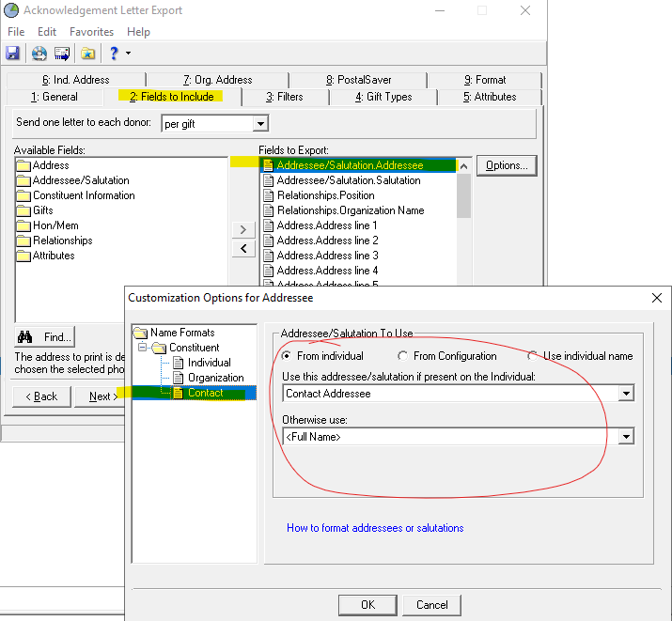The image size is (672, 621).
Task: Click the Fields to Export scrollbar thumb
Action: tap(463, 196)
